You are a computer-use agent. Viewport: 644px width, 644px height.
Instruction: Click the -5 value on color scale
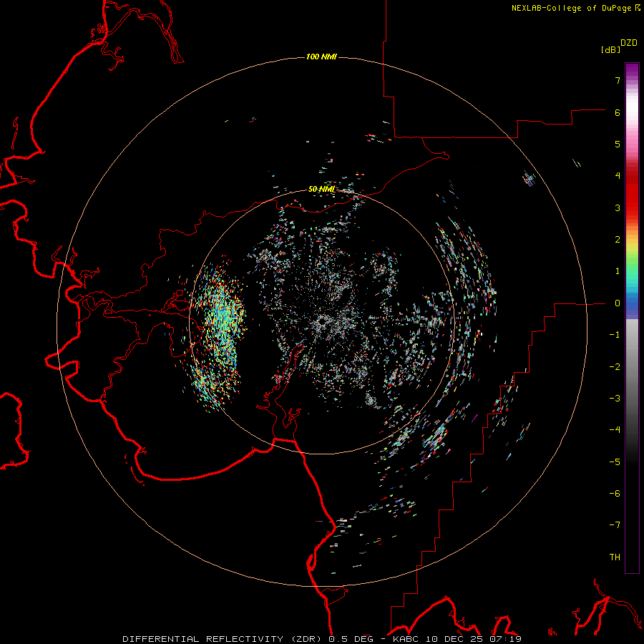(615, 462)
